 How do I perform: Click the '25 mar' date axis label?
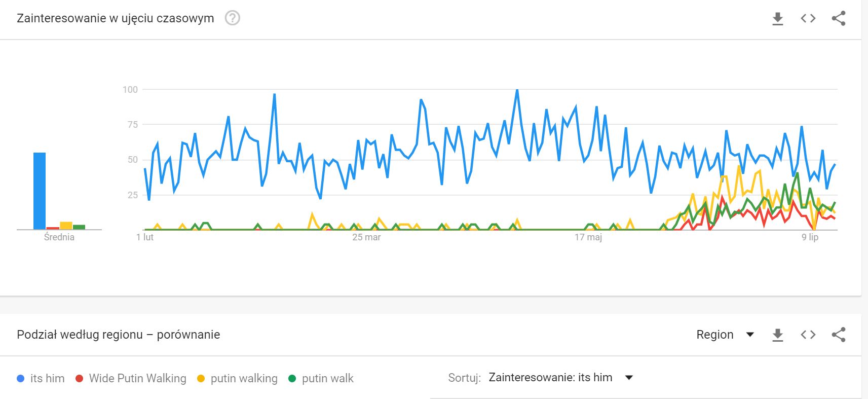pyautogui.click(x=366, y=237)
